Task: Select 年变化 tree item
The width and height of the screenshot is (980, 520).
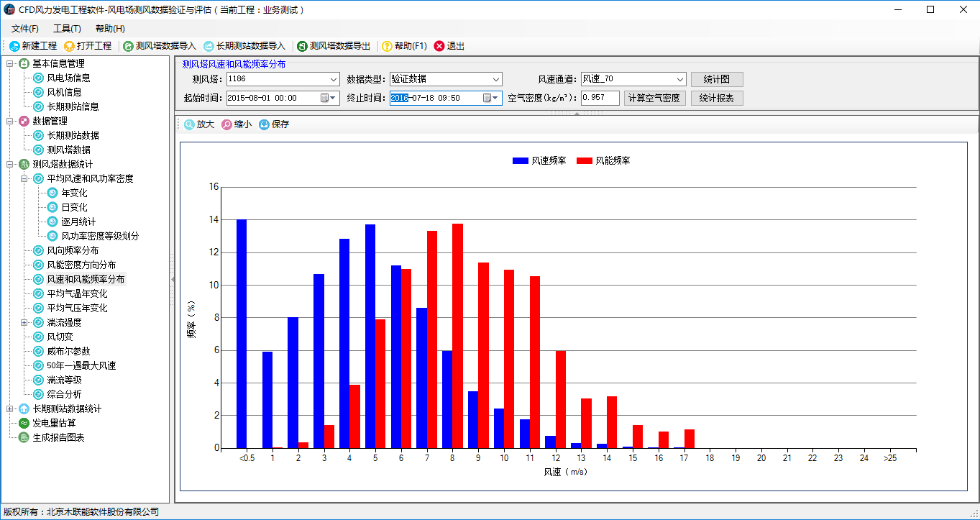Action: [x=74, y=193]
